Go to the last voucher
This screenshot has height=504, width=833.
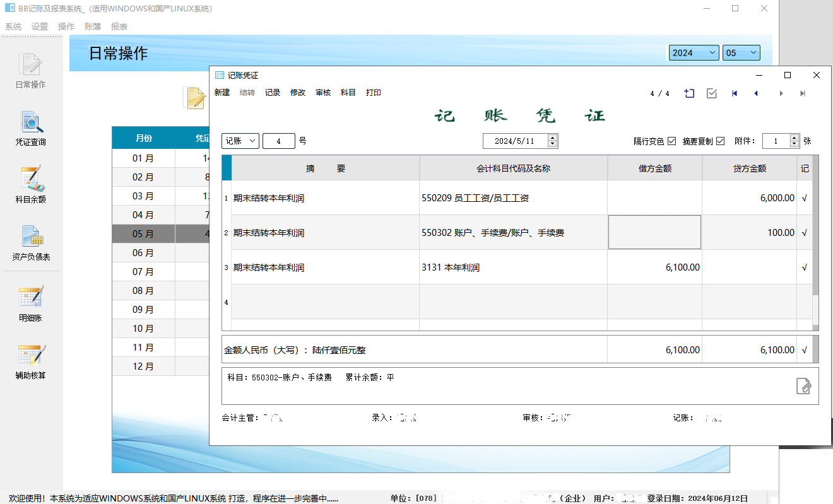tap(803, 93)
